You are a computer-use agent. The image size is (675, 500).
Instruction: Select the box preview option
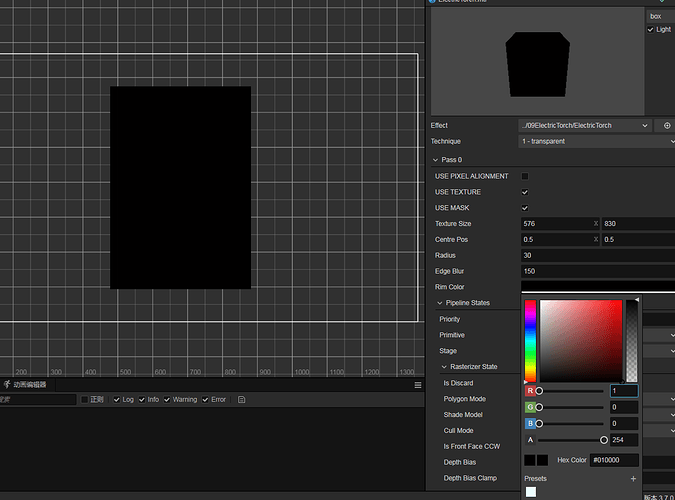pyautogui.click(x=656, y=16)
